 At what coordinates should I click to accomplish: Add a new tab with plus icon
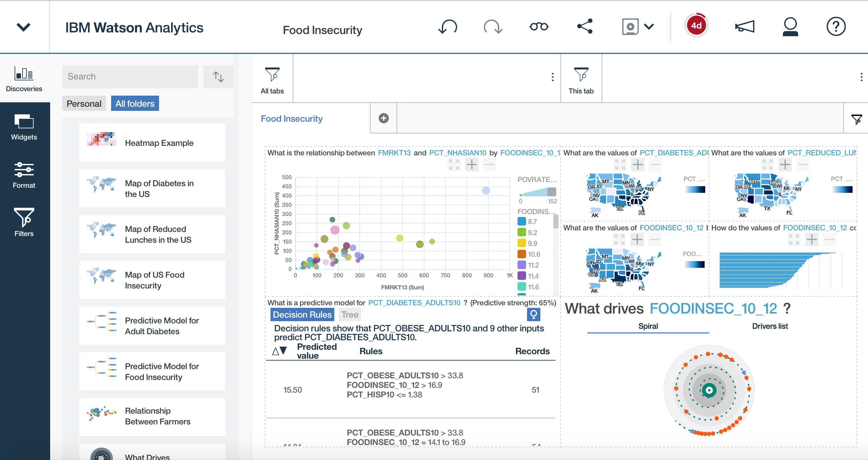(x=384, y=118)
